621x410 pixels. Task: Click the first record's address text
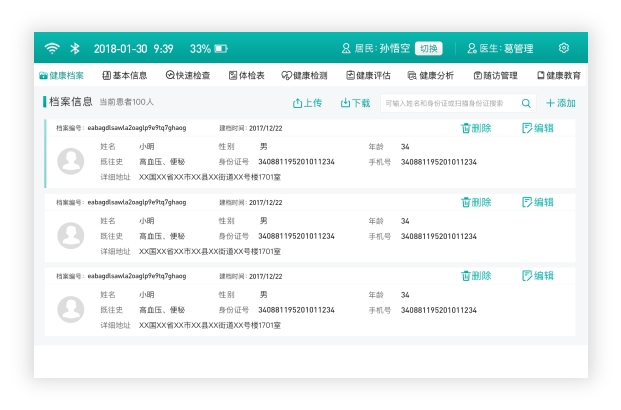coord(210,177)
